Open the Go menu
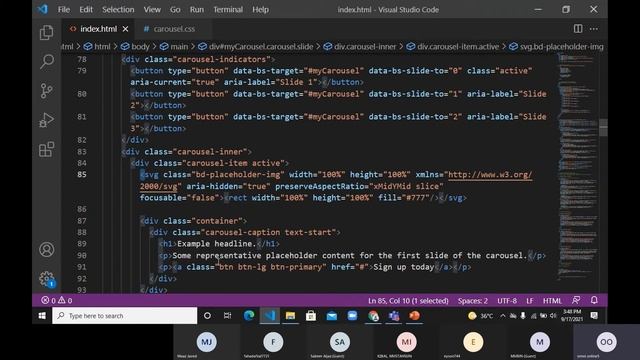 (175, 9)
